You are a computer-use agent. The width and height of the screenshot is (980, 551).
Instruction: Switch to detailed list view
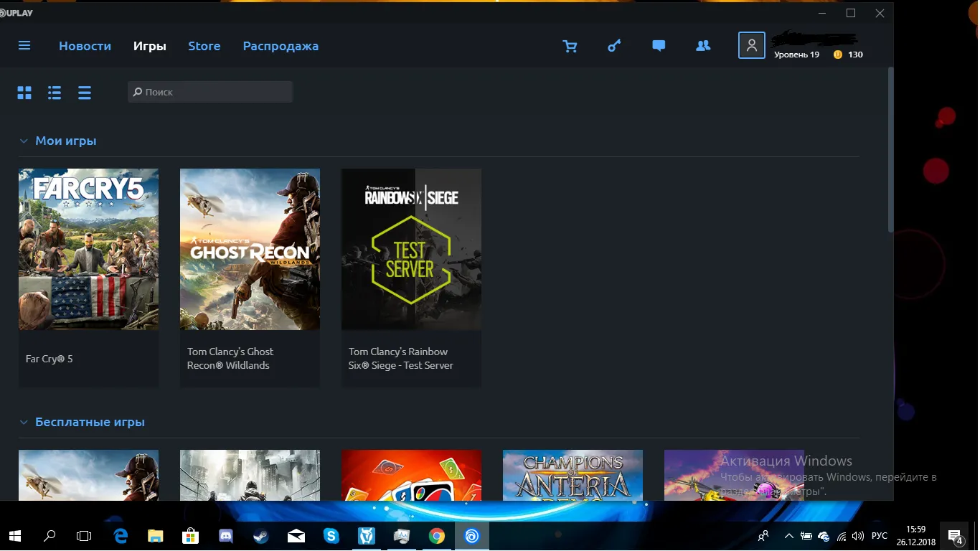[55, 93]
